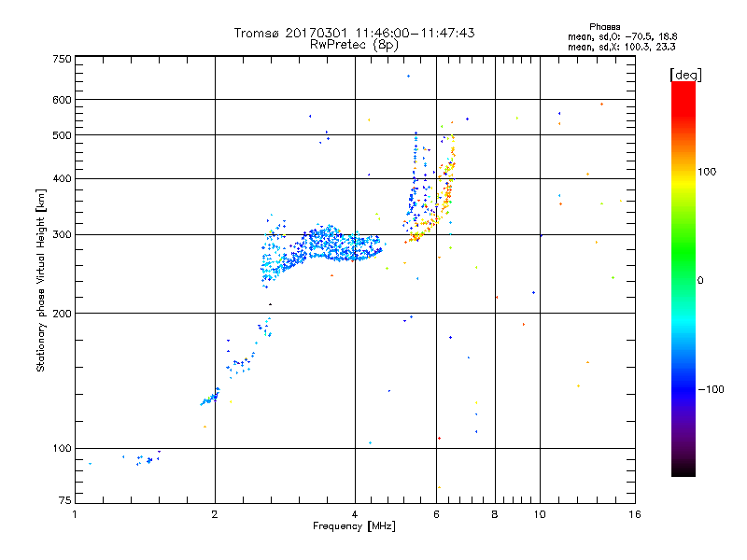Click the y-axis tick label '500'
Screen dimensions: 747x560
[62, 135]
